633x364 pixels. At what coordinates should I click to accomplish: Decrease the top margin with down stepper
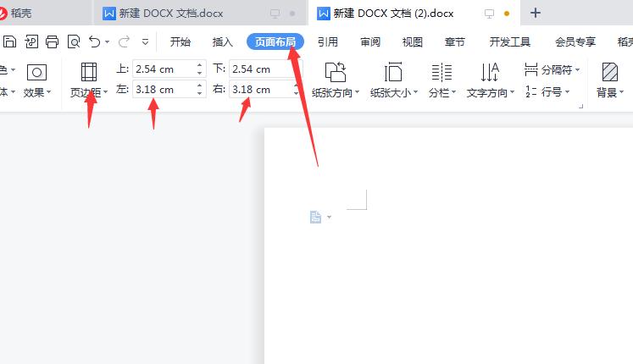point(199,73)
